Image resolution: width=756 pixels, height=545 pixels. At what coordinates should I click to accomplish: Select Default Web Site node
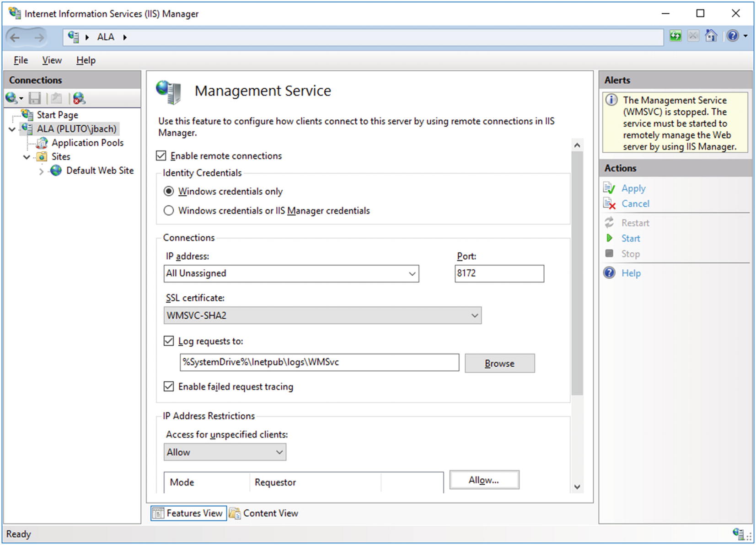point(100,171)
